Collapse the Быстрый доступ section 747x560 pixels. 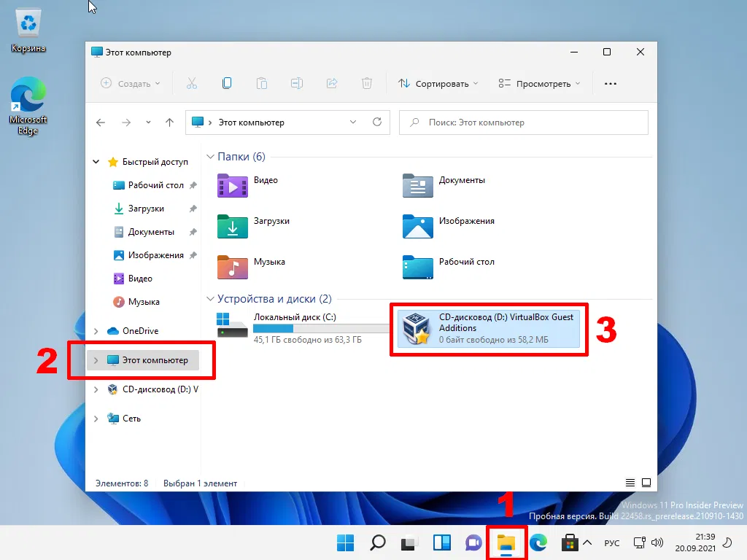point(96,161)
